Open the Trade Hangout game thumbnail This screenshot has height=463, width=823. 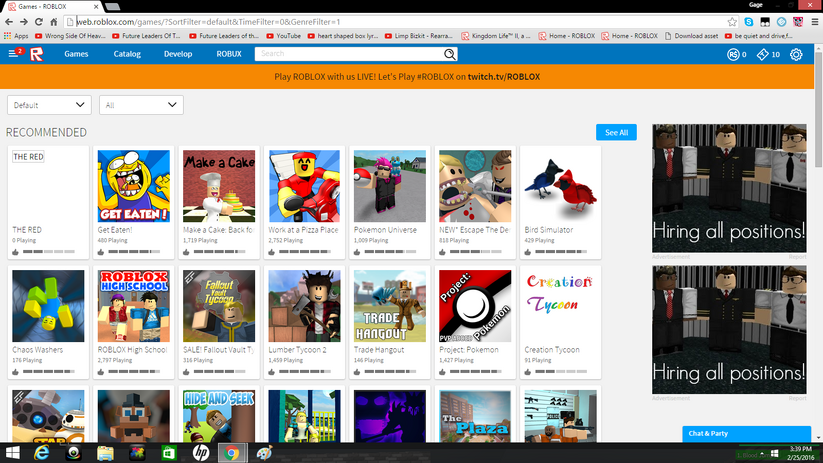coord(389,306)
